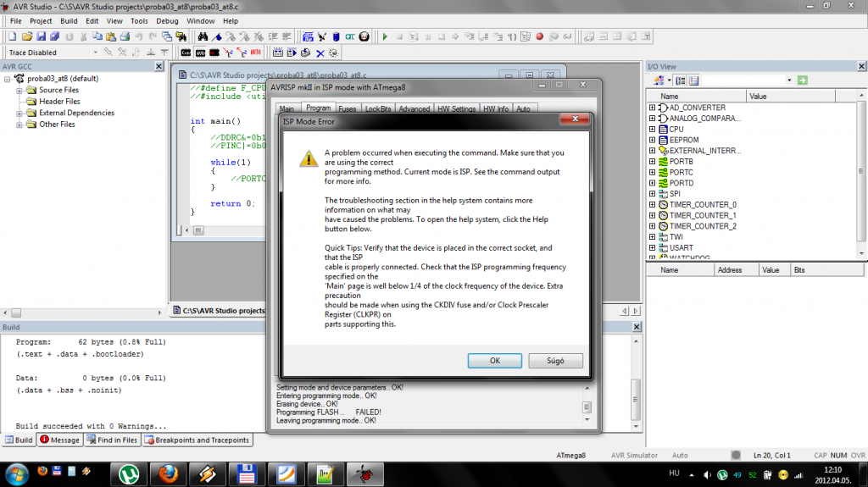Click the Con connect-programmer chip icon
This screenshot has height=487, width=868.
pyautogui.click(x=186, y=53)
